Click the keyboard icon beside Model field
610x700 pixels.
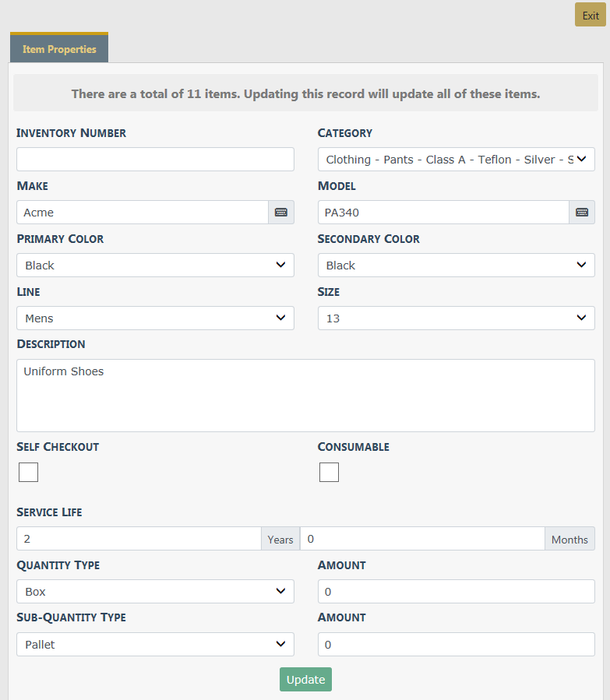click(581, 213)
